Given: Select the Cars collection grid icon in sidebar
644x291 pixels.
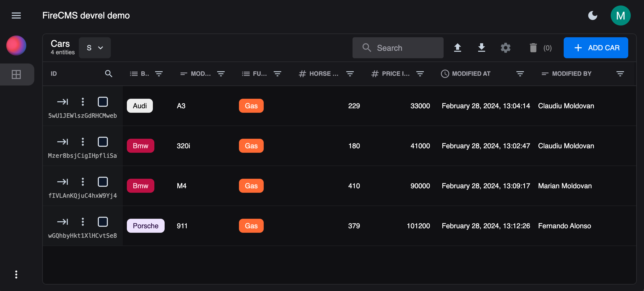Looking at the screenshot, I should point(16,74).
